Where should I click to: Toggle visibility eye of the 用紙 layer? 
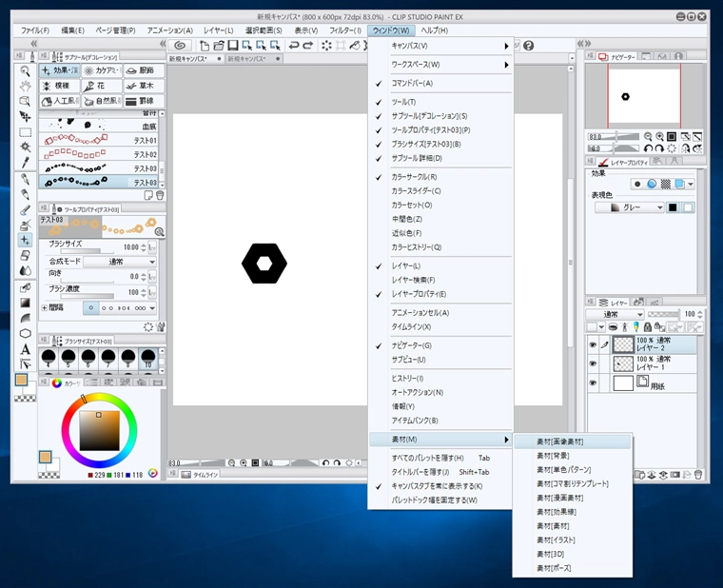(x=593, y=382)
